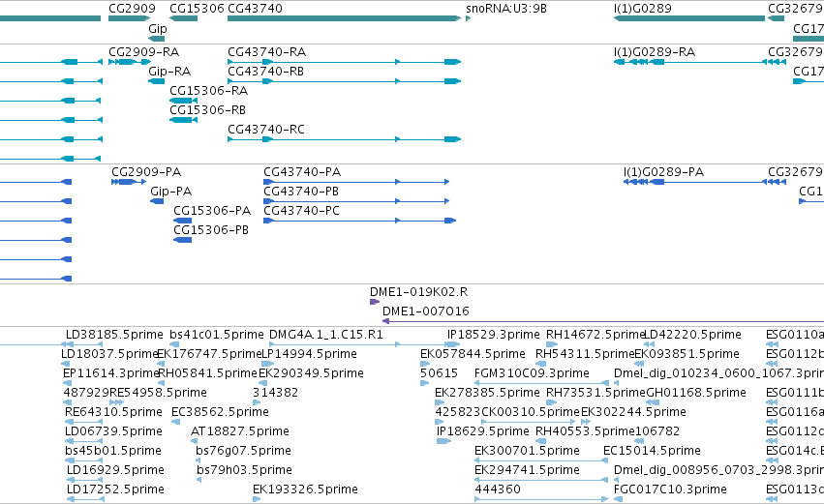Screen dimensions: 824x504
Task: Select EST EK290349.5prime
Action: [x=311, y=373]
